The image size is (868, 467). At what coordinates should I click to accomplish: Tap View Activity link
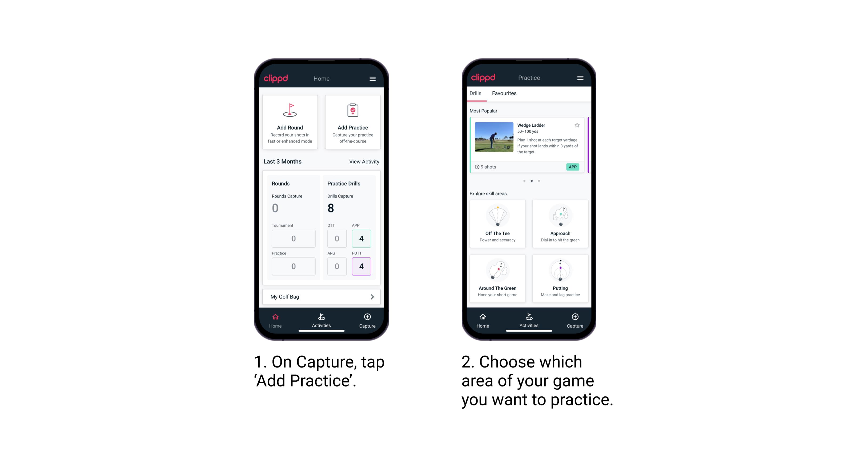click(x=363, y=162)
